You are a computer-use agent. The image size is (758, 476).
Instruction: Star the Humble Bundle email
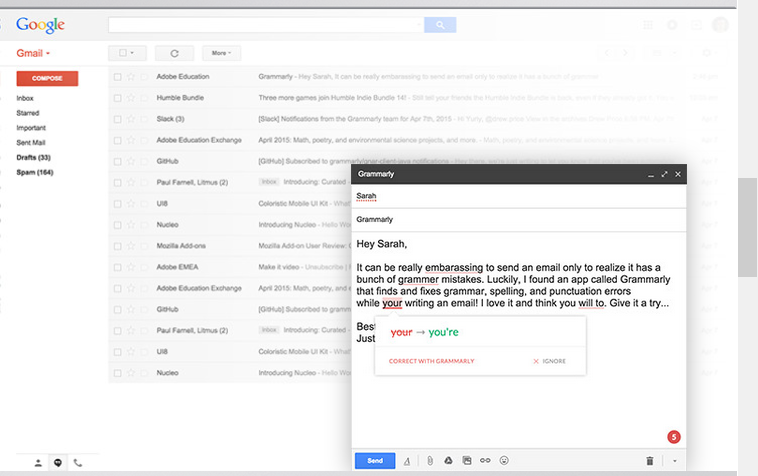coord(131,98)
